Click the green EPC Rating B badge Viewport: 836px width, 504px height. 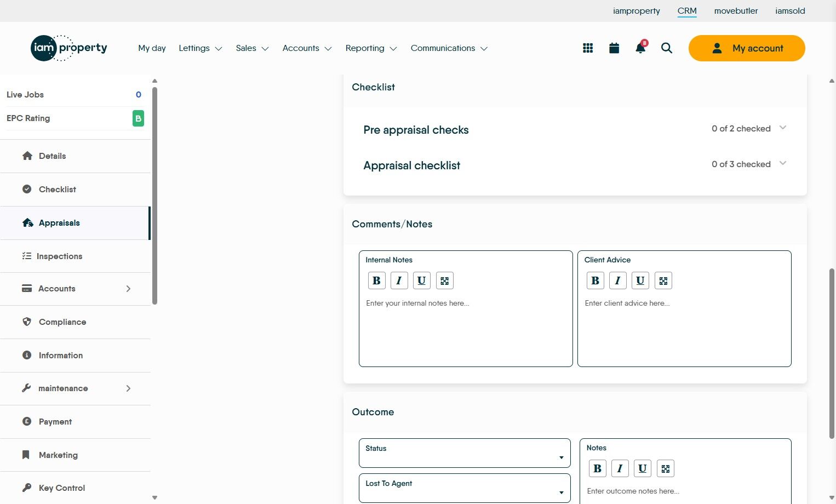[139, 118]
